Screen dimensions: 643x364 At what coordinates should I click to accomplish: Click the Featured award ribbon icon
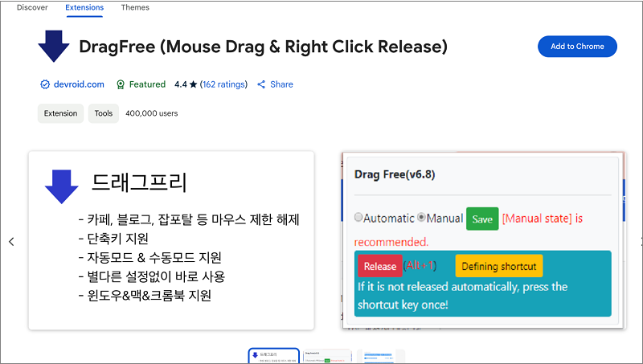tap(121, 84)
